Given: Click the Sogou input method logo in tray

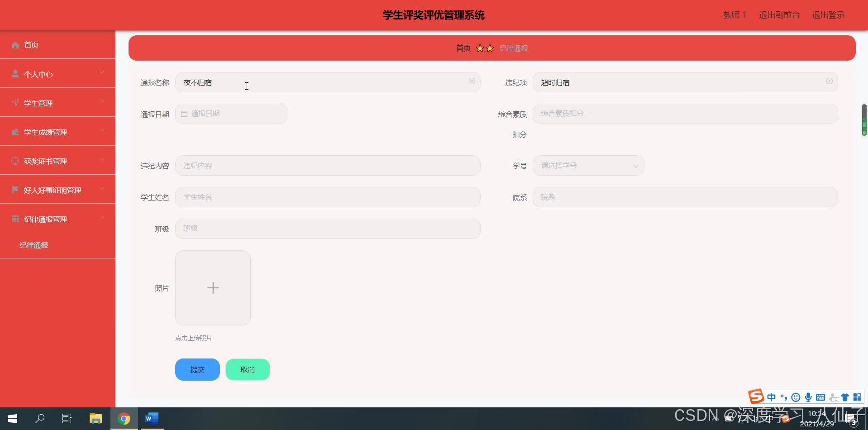Looking at the screenshot, I should coord(756,397).
